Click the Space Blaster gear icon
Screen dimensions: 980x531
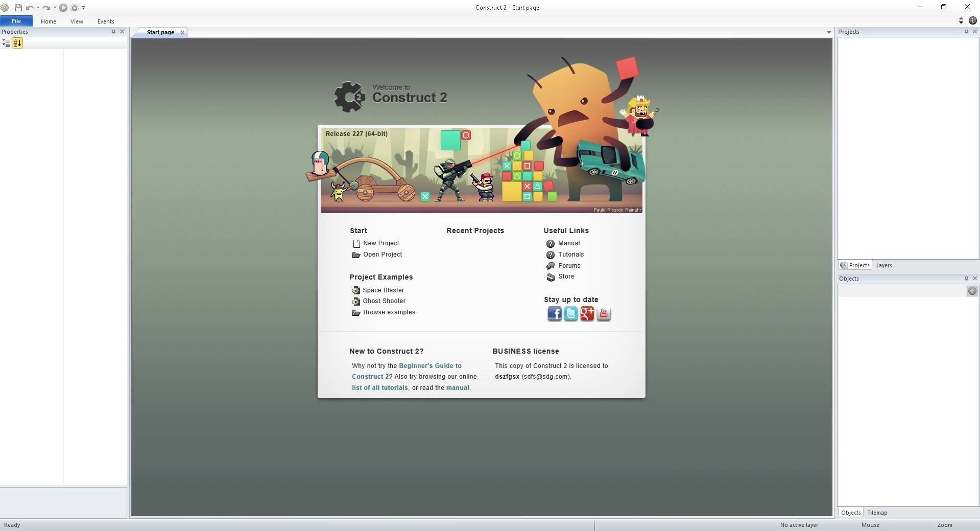click(x=356, y=290)
